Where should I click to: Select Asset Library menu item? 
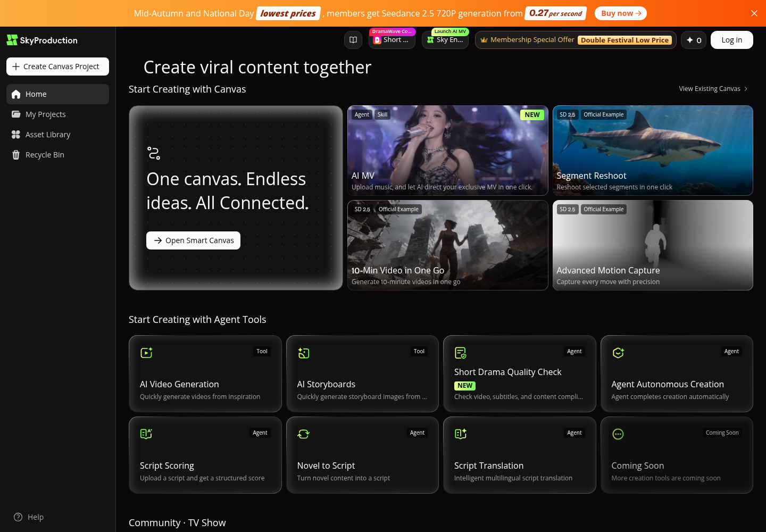coord(57,135)
